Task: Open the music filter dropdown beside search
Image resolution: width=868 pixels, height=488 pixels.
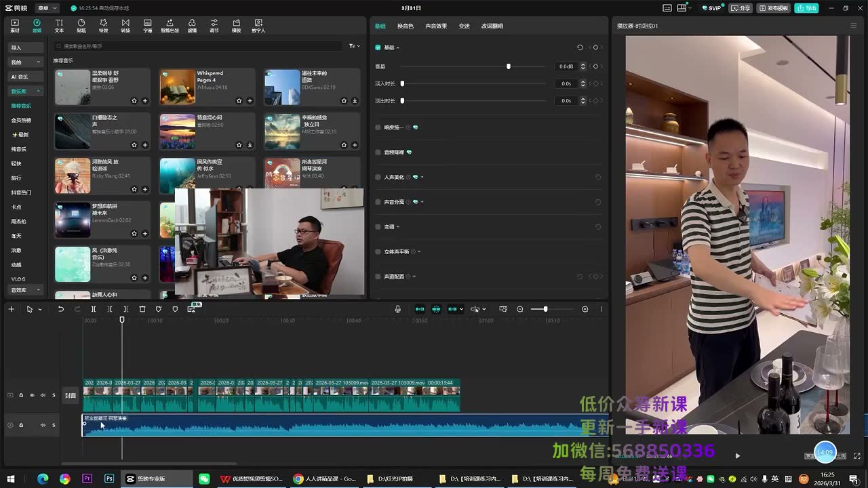Action: coord(354,46)
